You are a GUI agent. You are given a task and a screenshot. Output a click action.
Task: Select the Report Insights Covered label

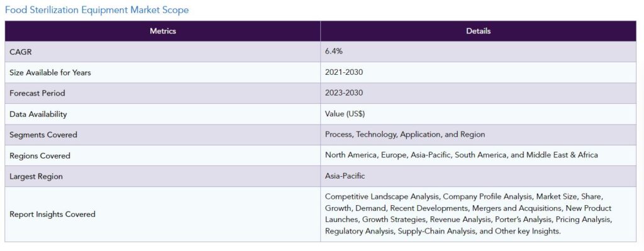[x=52, y=214]
